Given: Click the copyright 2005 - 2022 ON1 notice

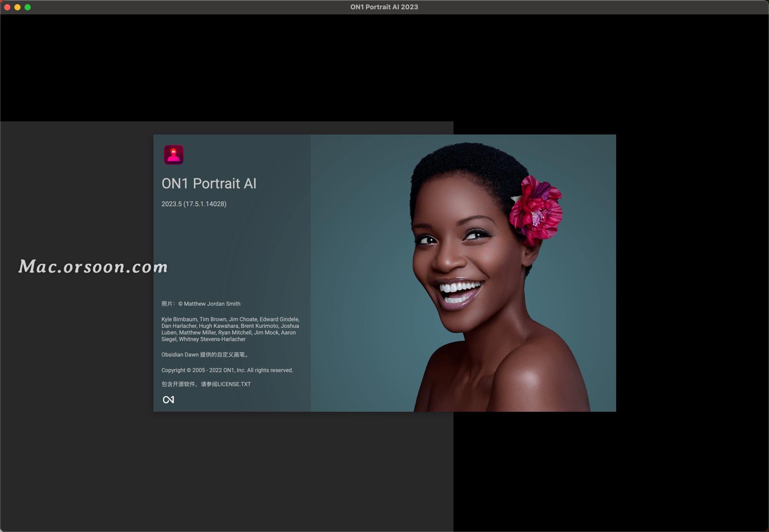Looking at the screenshot, I should (227, 370).
